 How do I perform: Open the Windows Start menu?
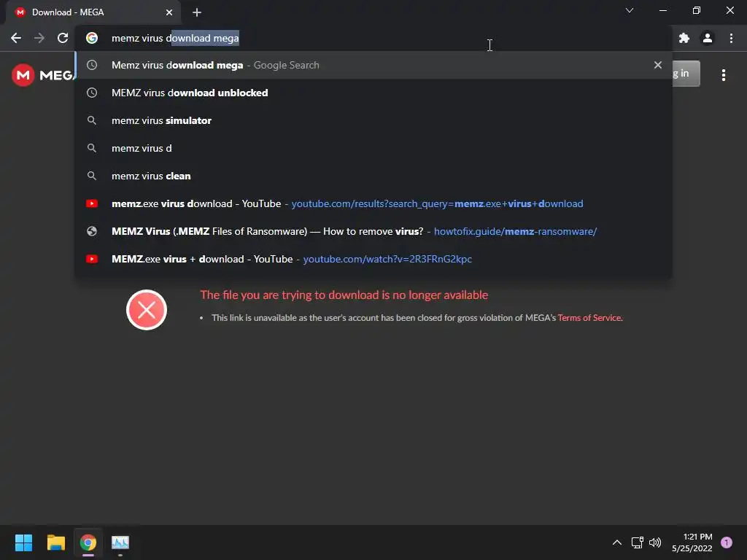(x=23, y=542)
